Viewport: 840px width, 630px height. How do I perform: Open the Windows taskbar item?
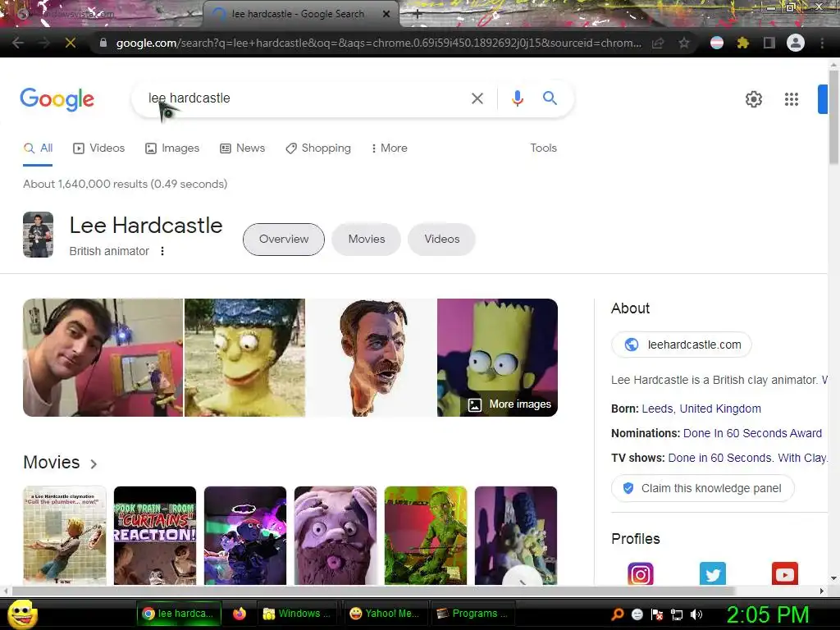[298, 614]
